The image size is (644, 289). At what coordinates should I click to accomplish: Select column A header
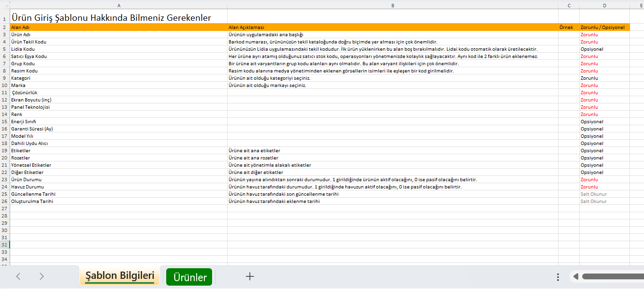tap(118, 5)
